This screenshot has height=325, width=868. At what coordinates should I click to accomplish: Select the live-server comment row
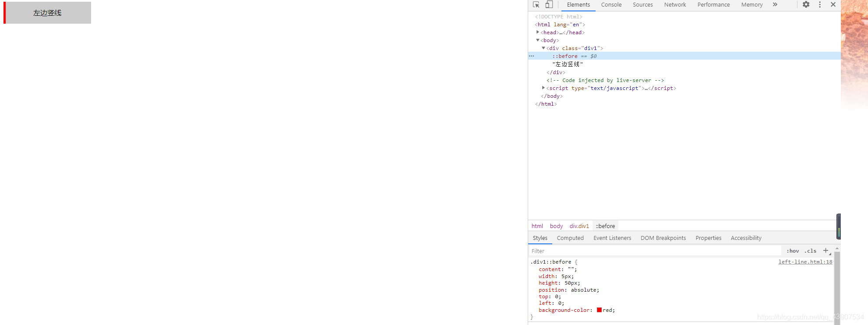(684, 80)
